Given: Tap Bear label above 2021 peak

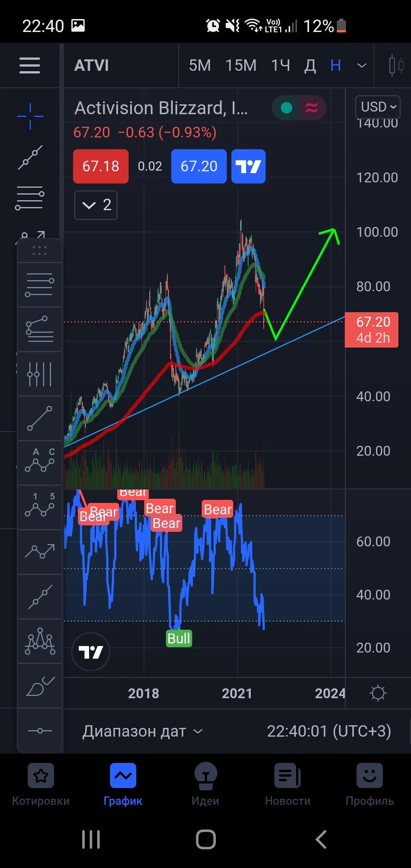Looking at the screenshot, I should (218, 509).
